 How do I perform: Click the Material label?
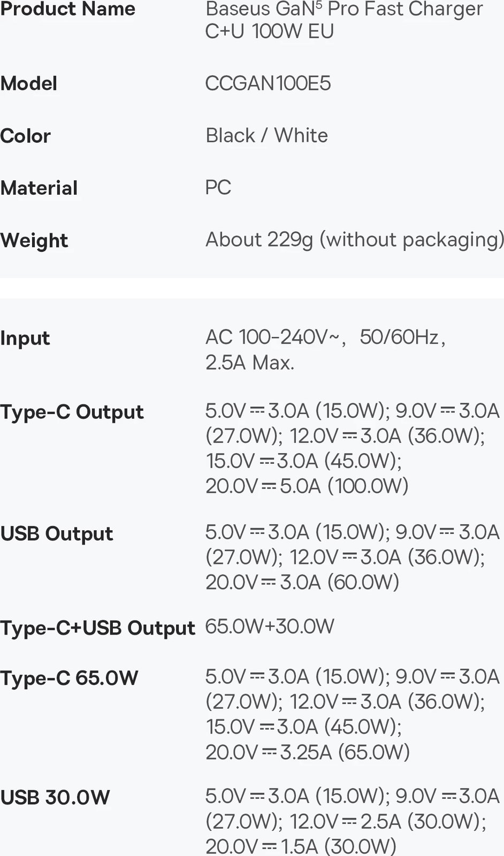click(39, 188)
